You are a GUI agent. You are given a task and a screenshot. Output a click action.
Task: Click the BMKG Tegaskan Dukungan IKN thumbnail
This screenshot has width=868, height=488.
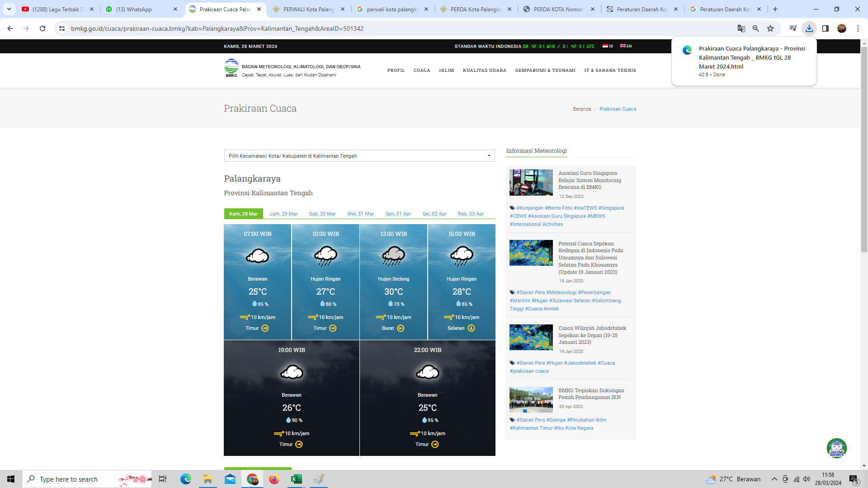coord(531,399)
